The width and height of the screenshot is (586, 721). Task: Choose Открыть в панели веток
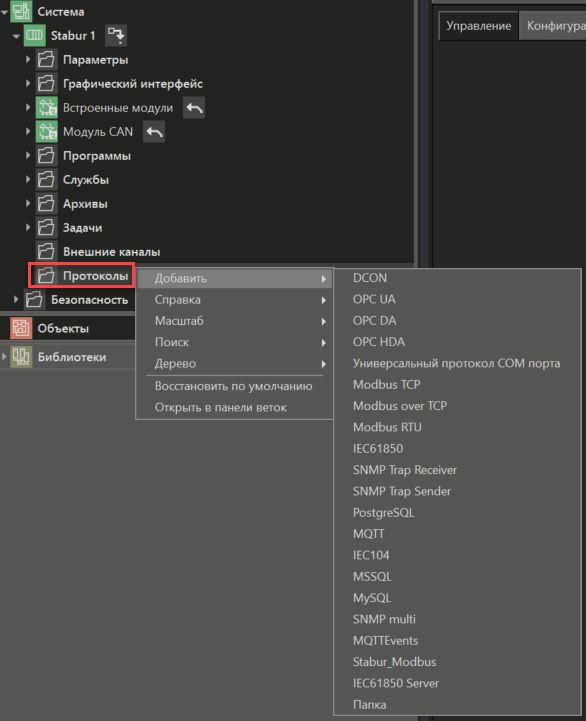click(x=235, y=407)
